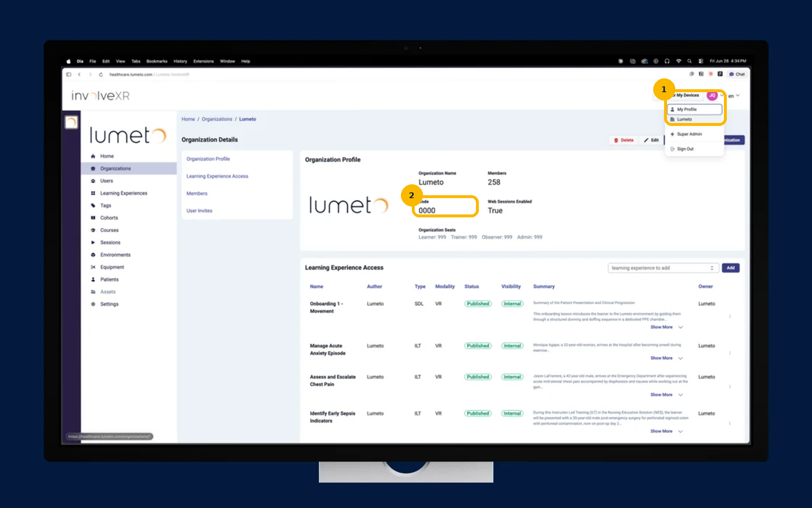Screen dimensions: 812x508
Task: Open the Equipment section
Action: tap(112, 267)
